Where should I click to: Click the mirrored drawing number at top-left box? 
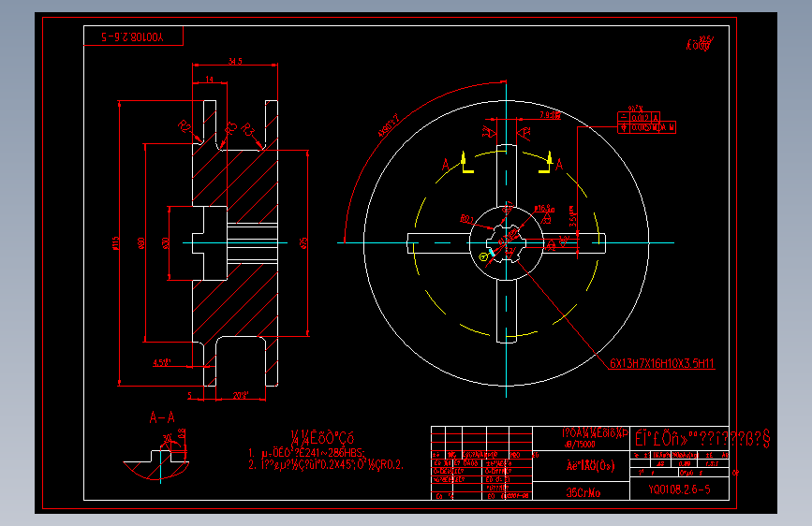point(133,37)
